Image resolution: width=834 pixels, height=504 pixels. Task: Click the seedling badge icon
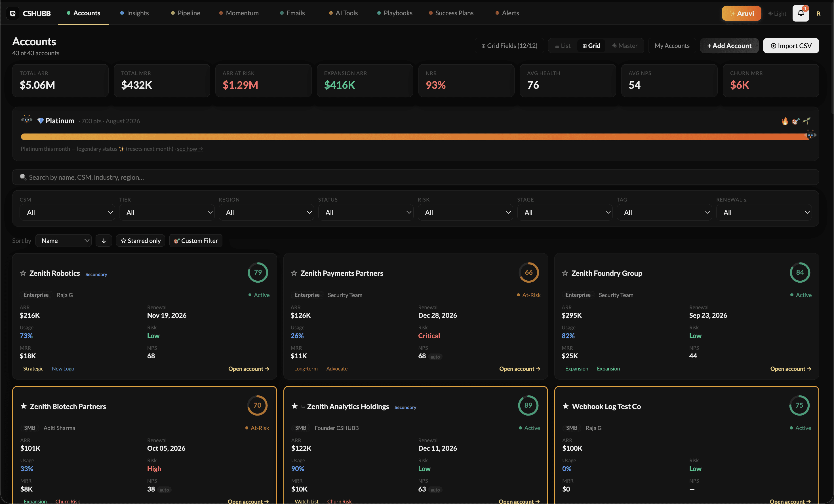(806, 121)
